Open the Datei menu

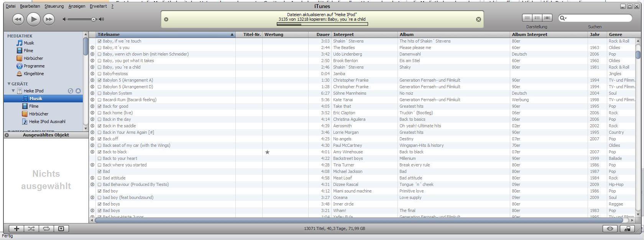click(11, 6)
